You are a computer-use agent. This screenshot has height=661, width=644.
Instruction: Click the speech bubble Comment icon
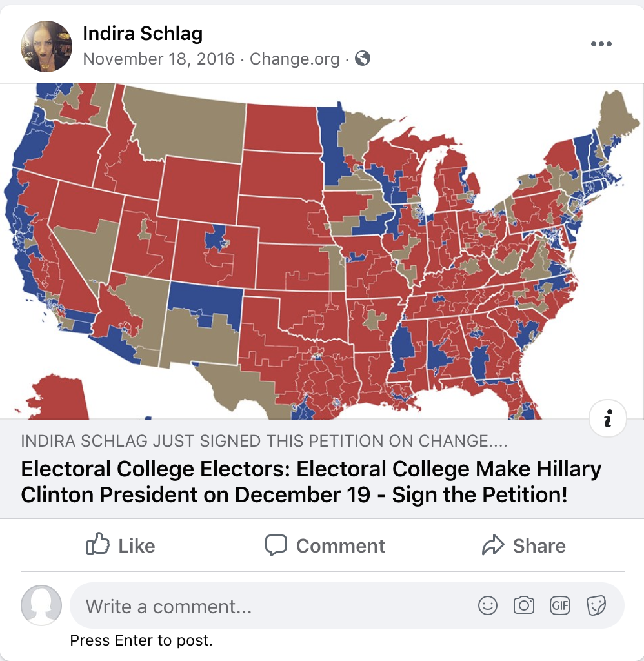tap(276, 545)
